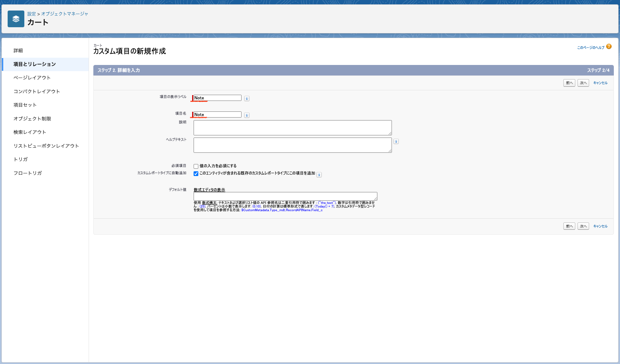
Task: Focus the 項目の表示ラベル input field
Action: click(x=218, y=98)
